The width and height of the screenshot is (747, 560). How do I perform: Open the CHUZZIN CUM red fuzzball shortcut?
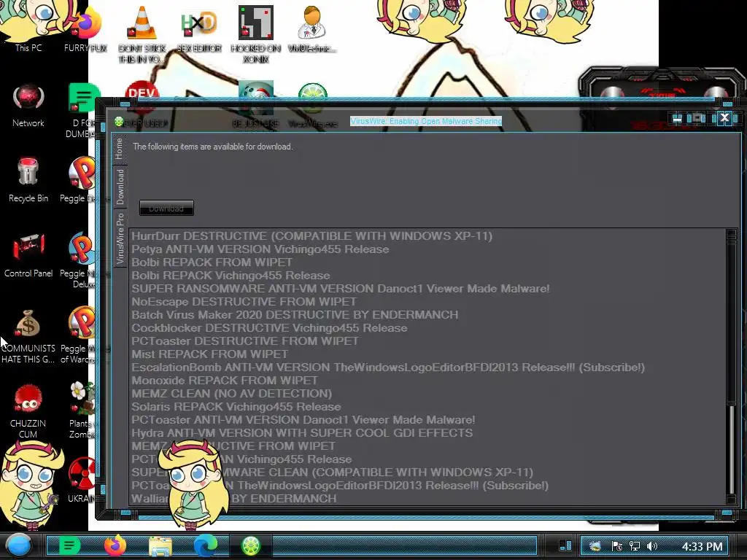pyautogui.click(x=28, y=411)
